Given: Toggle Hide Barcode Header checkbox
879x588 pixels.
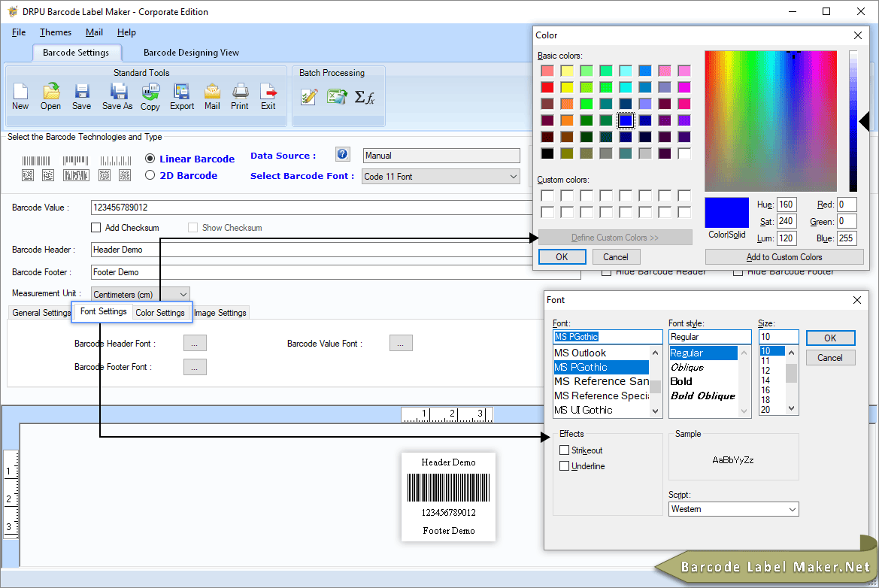Looking at the screenshot, I should [606, 272].
